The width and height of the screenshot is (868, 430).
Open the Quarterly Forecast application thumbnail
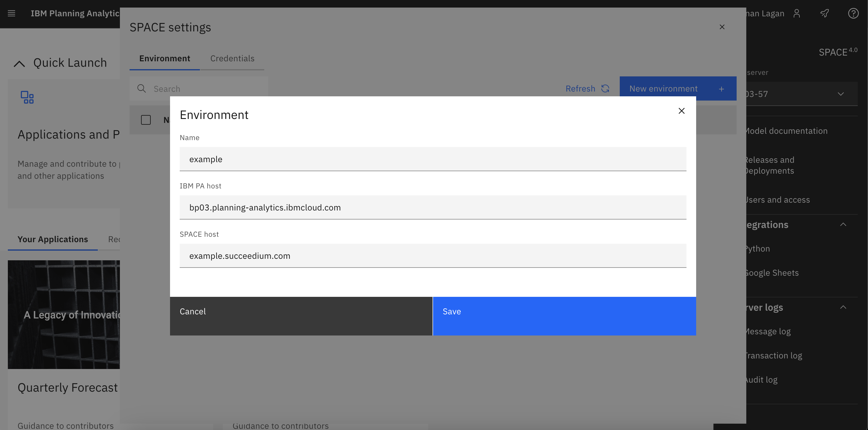coord(64,314)
